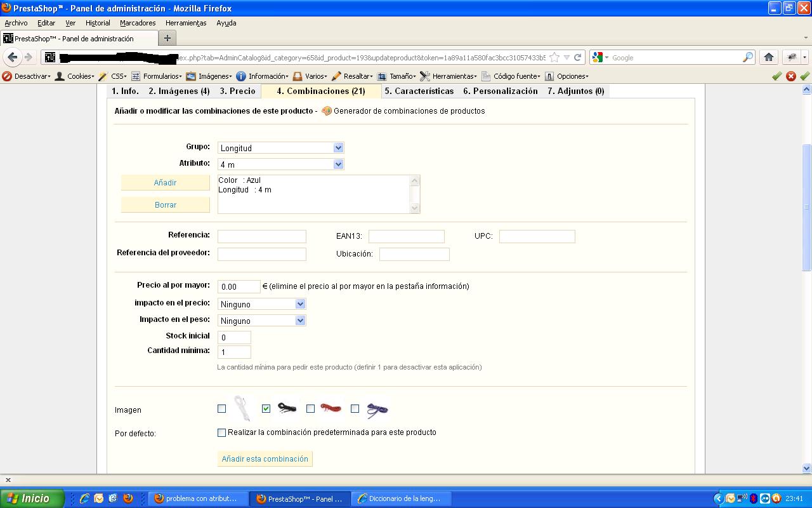The height and width of the screenshot is (508, 812).
Task: Click the Cantidad mínima input field
Action: [234, 352]
